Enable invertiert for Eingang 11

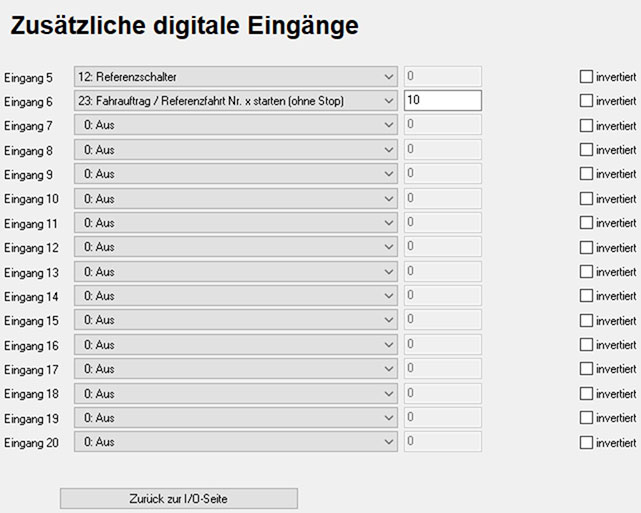587,223
